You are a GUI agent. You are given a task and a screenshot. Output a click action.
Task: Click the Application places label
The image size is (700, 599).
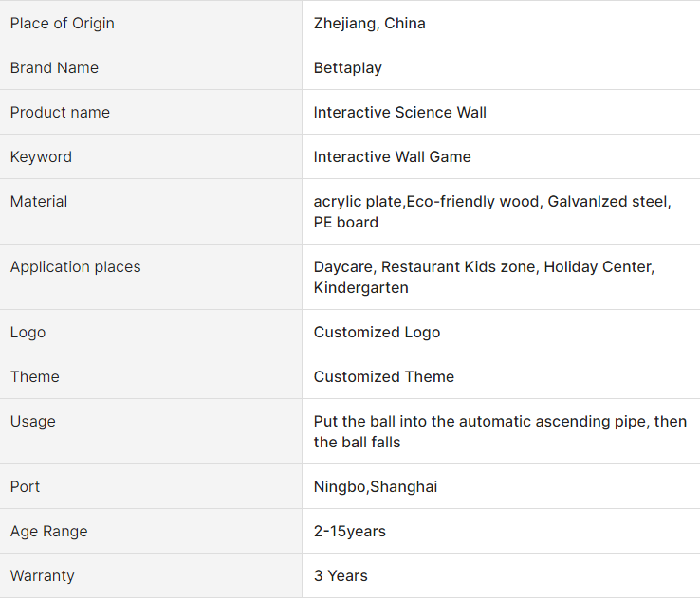point(76,266)
